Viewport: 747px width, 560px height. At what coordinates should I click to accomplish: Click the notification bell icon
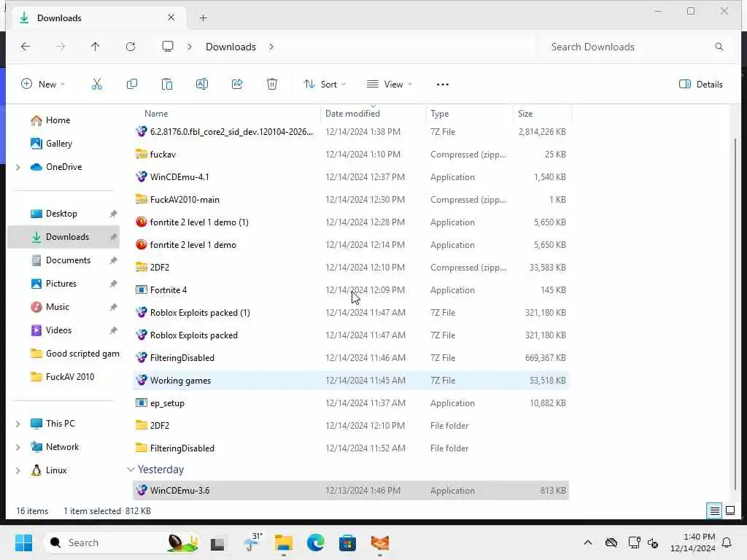click(x=727, y=542)
